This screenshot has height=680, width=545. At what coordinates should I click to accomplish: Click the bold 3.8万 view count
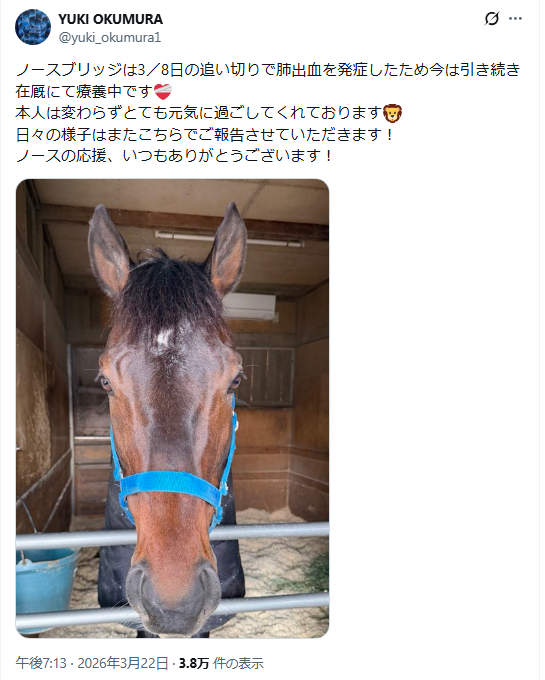pyautogui.click(x=194, y=663)
